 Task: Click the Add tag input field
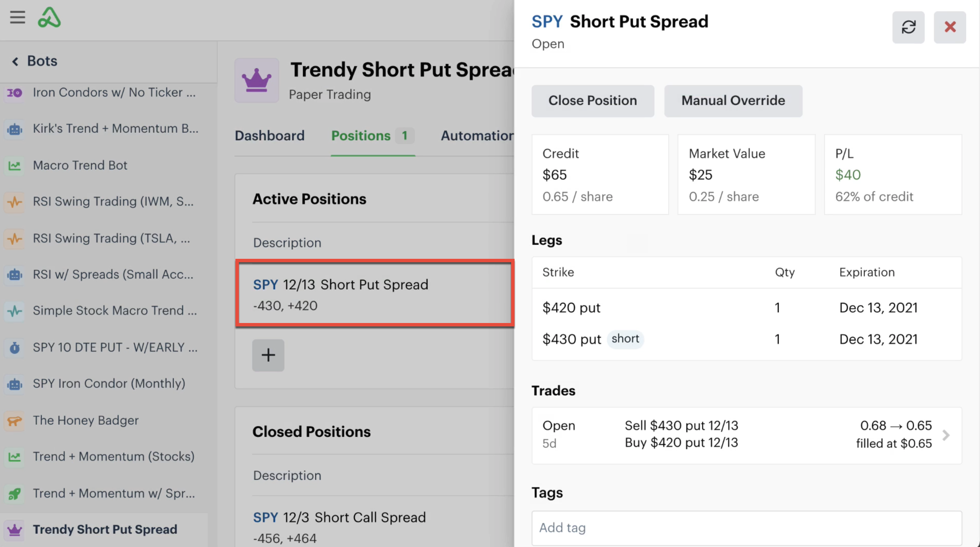pyautogui.click(x=746, y=528)
